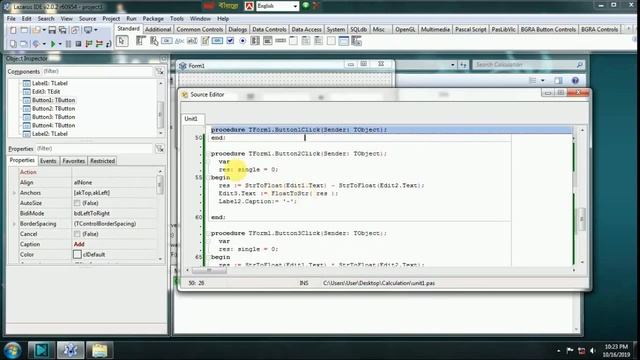Click the Step Out debug icon
The width and height of the screenshot is (640, 360).
[x=109, y=44]
